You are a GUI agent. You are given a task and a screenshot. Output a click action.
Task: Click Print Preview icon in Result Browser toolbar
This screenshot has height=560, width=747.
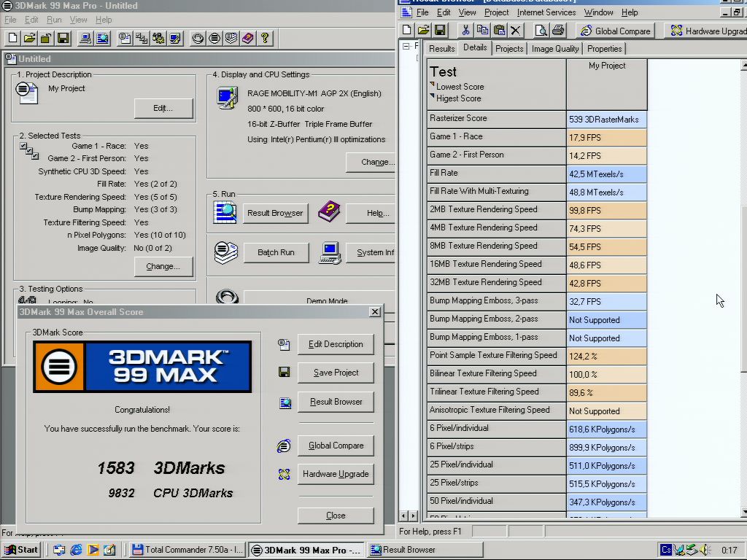pos(541,31)
